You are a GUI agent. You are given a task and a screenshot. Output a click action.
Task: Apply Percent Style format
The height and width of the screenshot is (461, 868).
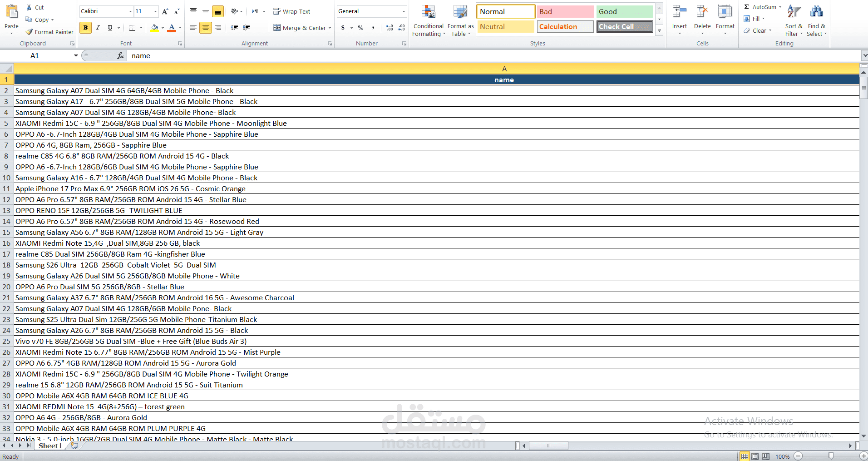point(360,28)
